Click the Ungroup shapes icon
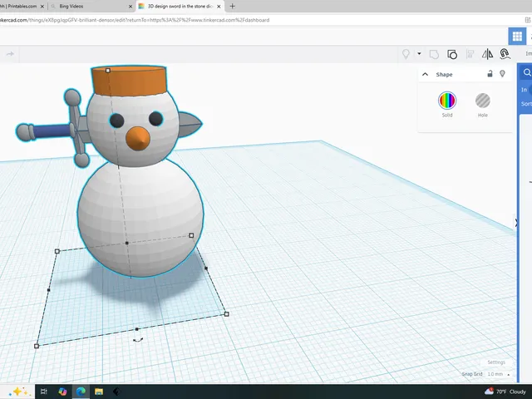This screenshot has width=532, height=399. (x=452, y=54)
